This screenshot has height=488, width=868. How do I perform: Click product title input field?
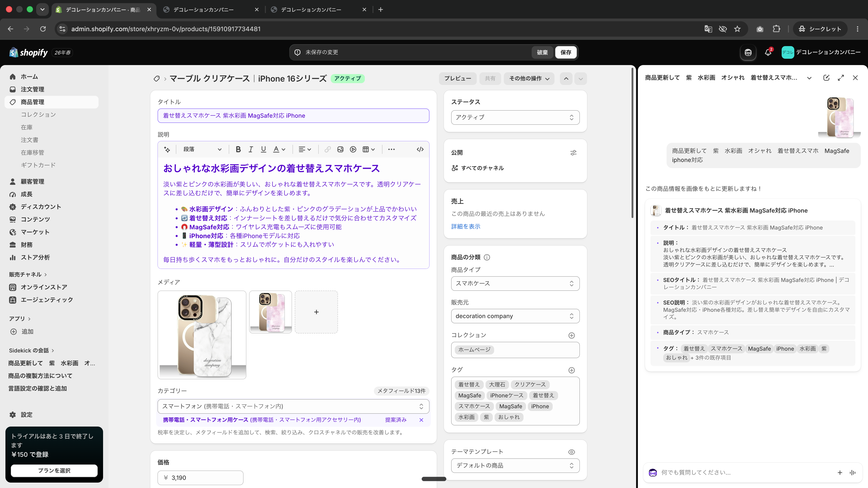293,115
